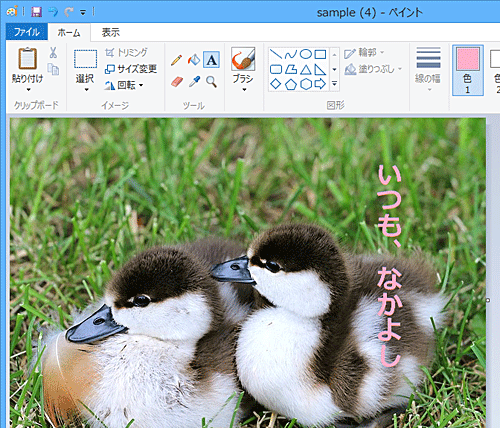Choose the Hexagon shape
This screenshot has width=500, height=428.
[306, 84]
